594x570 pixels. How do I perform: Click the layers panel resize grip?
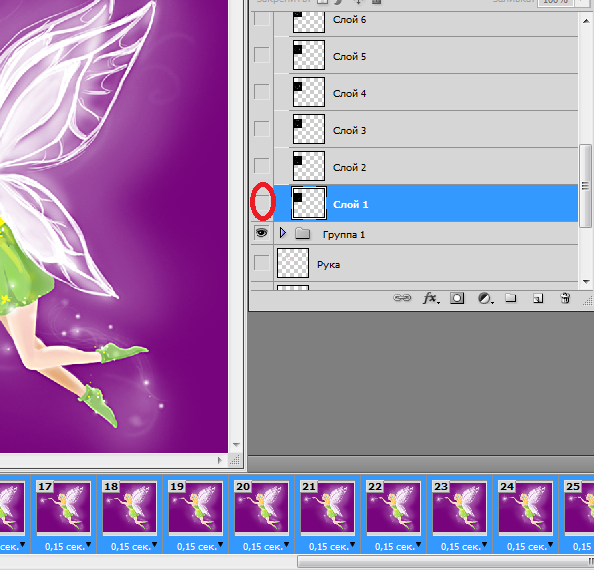pos(588,300)
